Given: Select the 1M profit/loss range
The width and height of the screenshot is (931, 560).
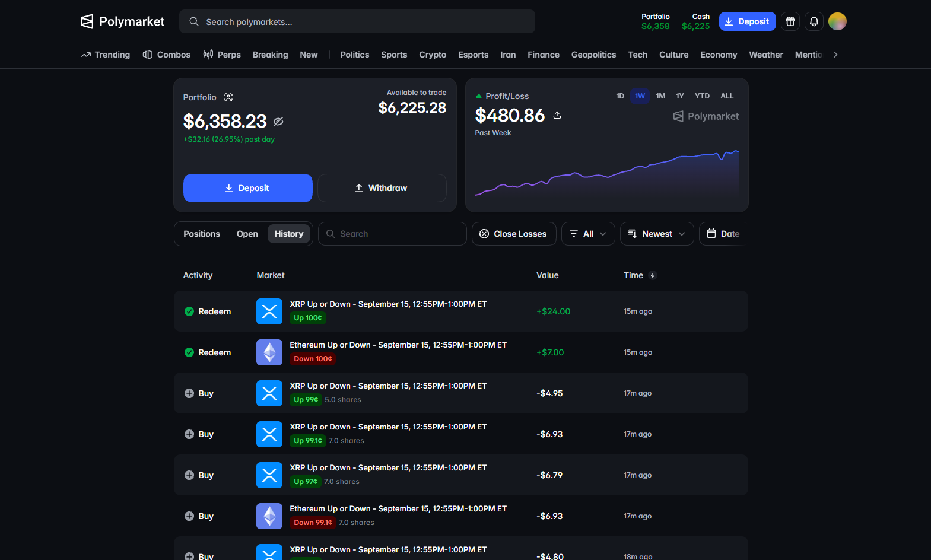Looking at the screenshot, I should click(x=660, y=96).
